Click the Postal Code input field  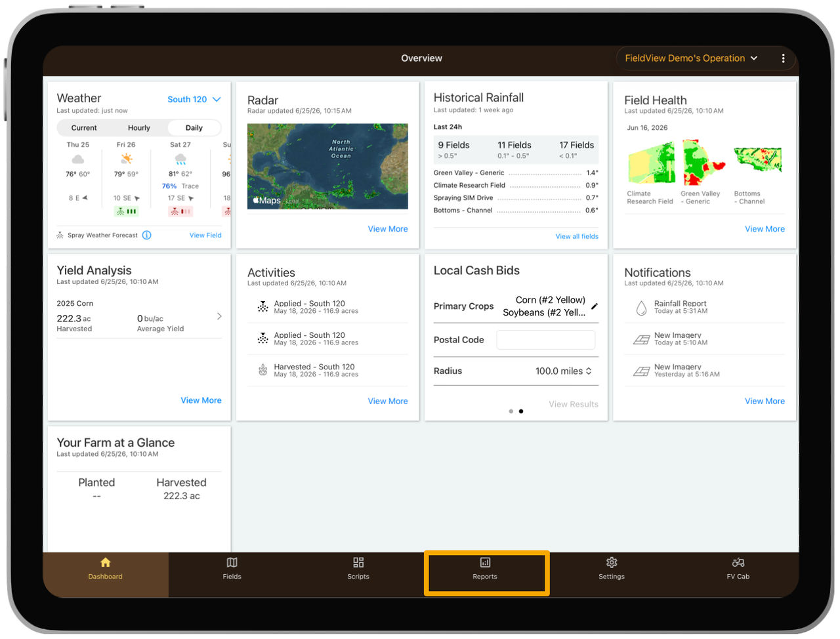(546, 340)
